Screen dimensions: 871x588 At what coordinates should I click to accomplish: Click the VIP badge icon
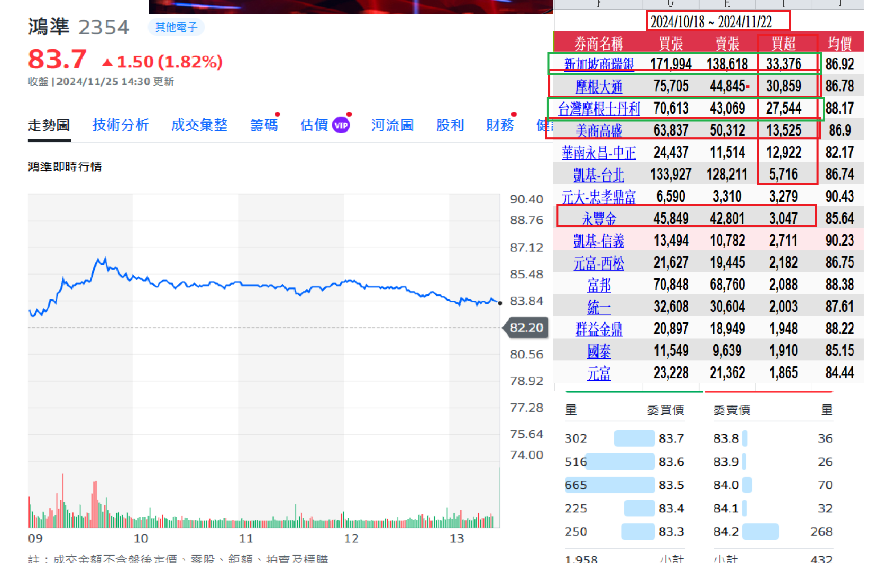[x=341, y=126]
